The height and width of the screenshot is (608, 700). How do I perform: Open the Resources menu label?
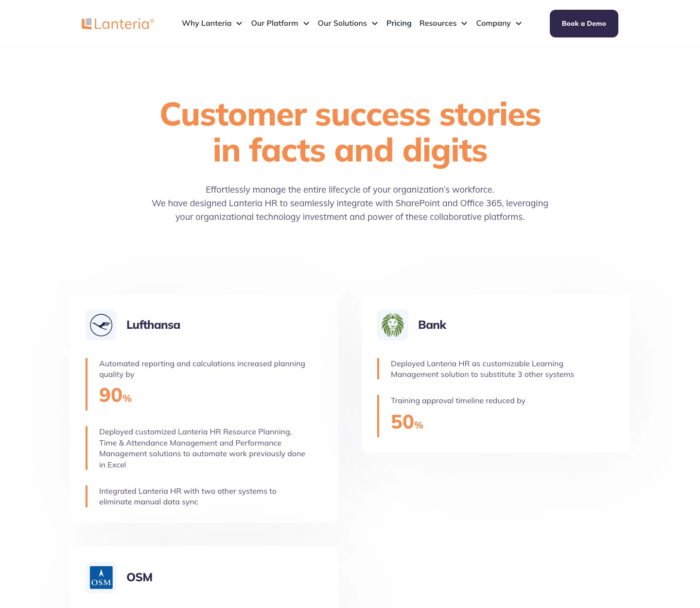(x=438, y=23)
